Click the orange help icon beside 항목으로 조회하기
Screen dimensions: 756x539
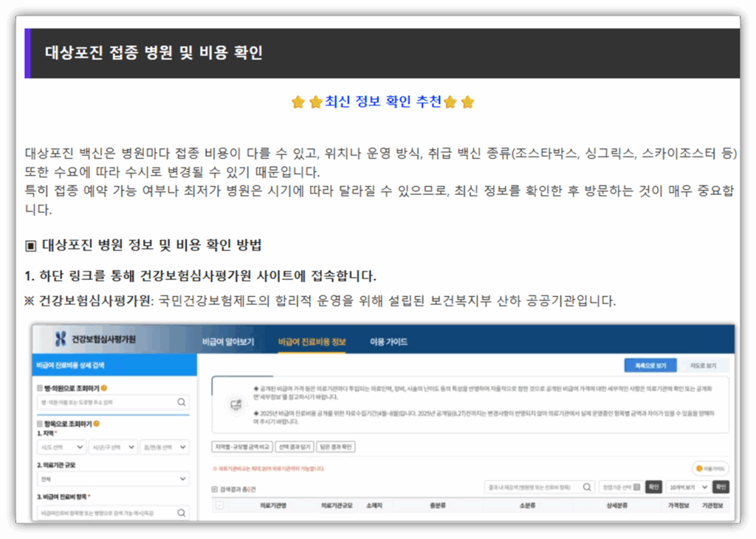(97, 424)
